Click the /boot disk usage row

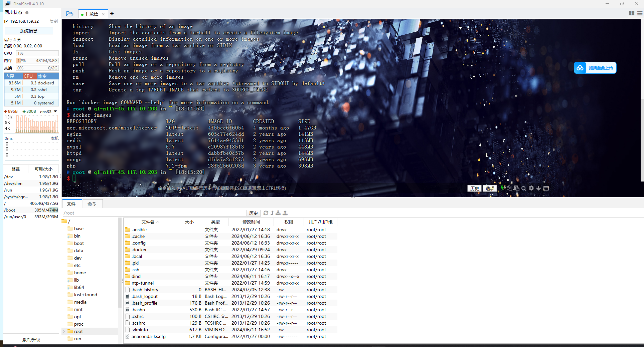tap(31, 210)
